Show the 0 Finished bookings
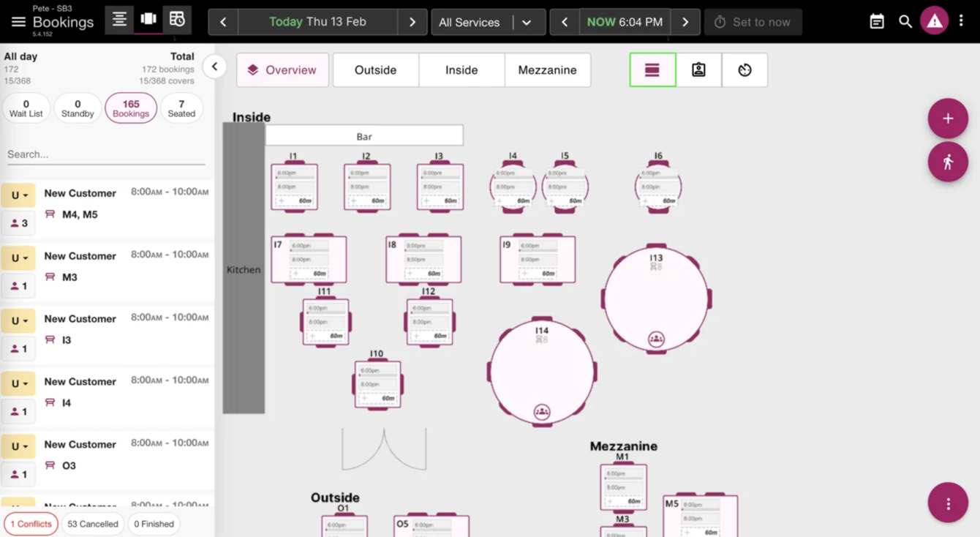 tap(154, 524)
